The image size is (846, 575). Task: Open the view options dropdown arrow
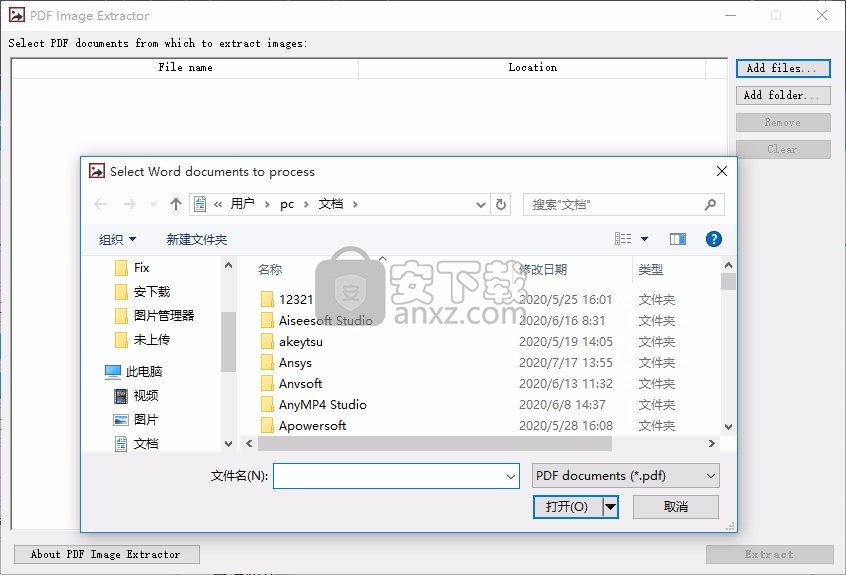[x=644, y=239]
